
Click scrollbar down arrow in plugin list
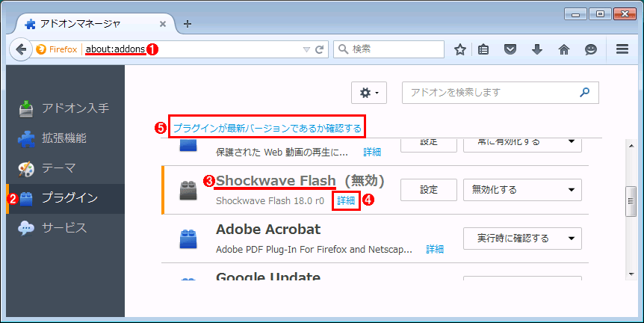(x=631, y=274)
